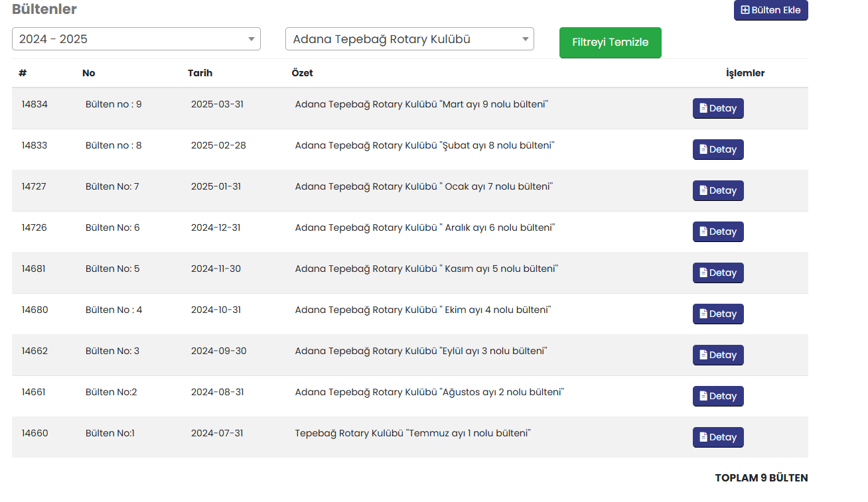Select ID cell 14834
This screenshot has height=502, width=868.
click(35, 104)
